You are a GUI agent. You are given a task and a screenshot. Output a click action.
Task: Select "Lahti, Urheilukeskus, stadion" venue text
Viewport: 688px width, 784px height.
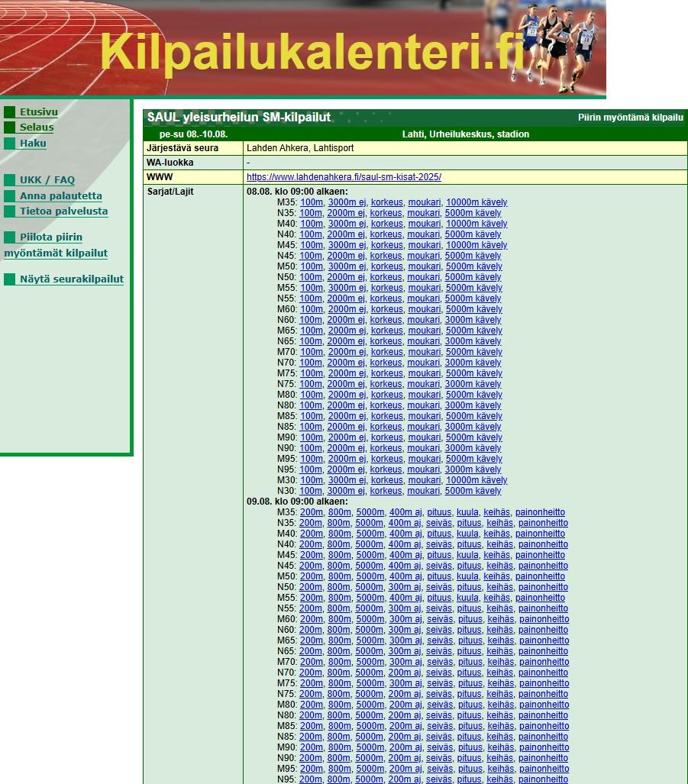click(466, 134)
